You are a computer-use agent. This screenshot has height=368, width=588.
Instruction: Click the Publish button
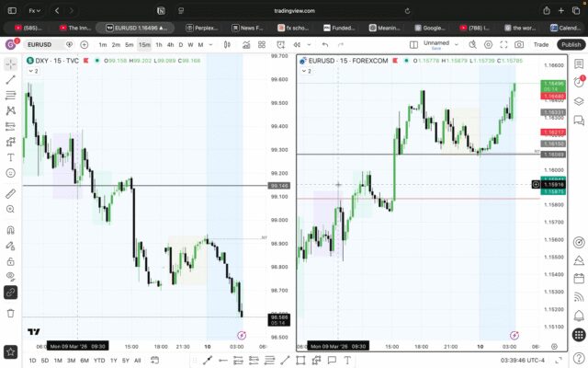(571, 44)
